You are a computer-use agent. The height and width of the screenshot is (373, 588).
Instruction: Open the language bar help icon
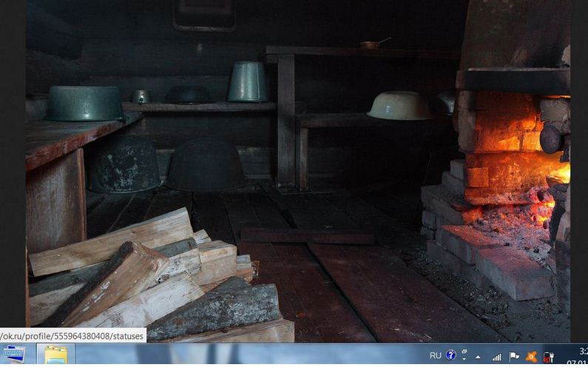click(451, 356)
